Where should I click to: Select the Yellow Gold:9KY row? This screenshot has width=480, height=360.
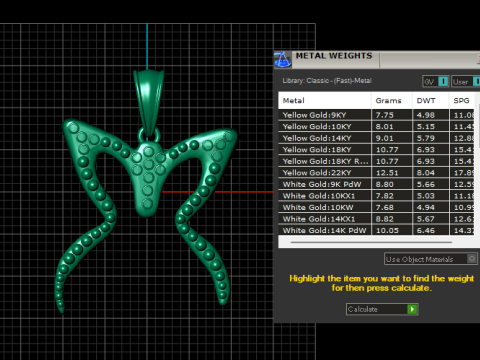pyautogui.click(x=376, y=115)
